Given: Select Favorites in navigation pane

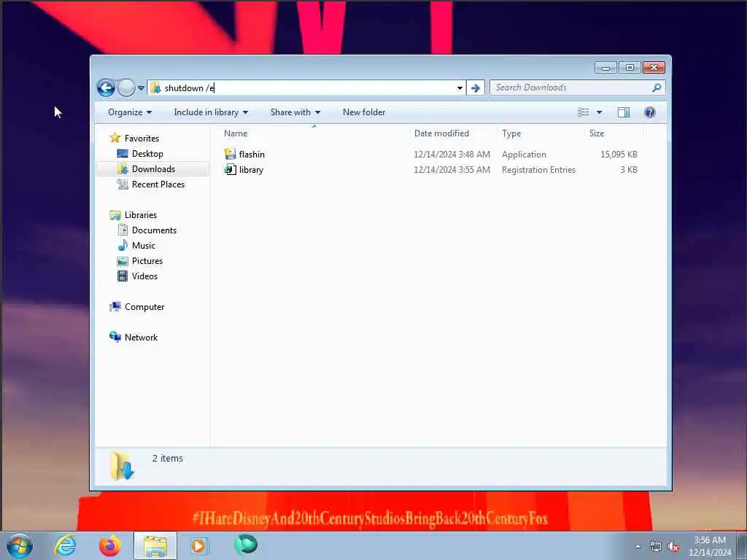Looking at the screenshot, I should click(142, 138).
